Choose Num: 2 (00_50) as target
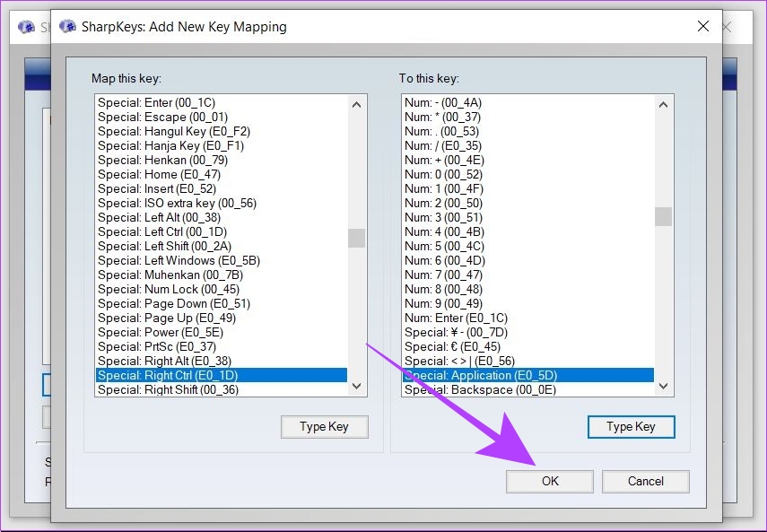767x532 pixels. (527, 203)
